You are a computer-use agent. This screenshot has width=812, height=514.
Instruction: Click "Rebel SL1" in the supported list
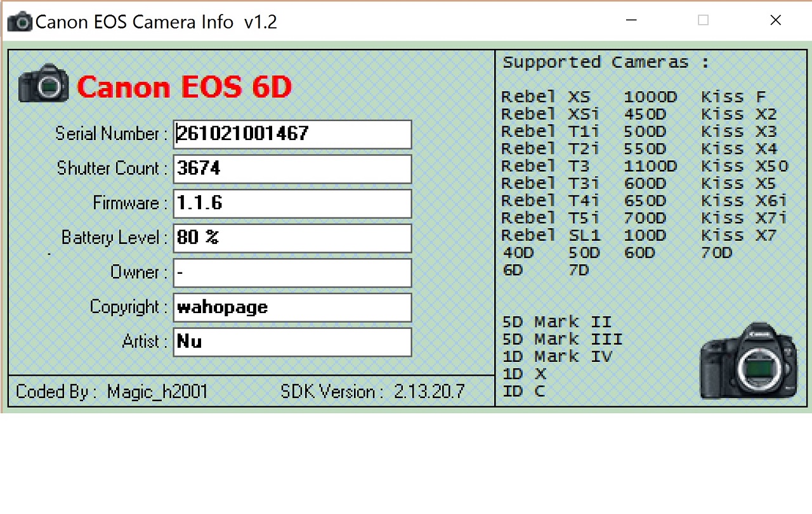click(550, 235)
